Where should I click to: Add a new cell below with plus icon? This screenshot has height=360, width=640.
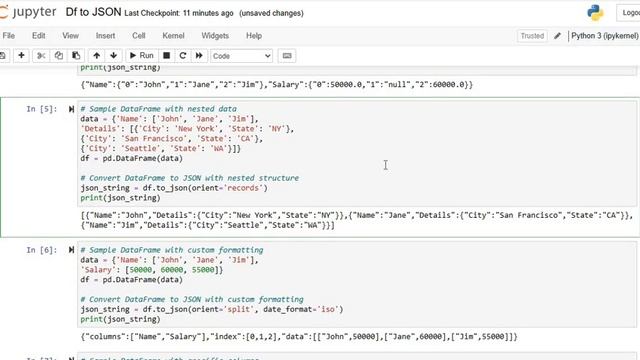(21, 56)
